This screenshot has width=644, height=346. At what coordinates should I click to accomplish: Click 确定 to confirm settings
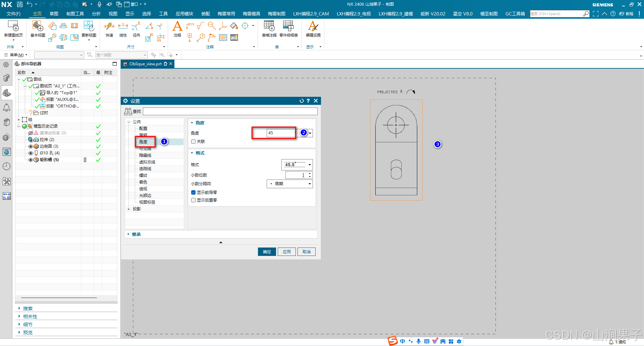pyautogui.click(x=267, y=252)
